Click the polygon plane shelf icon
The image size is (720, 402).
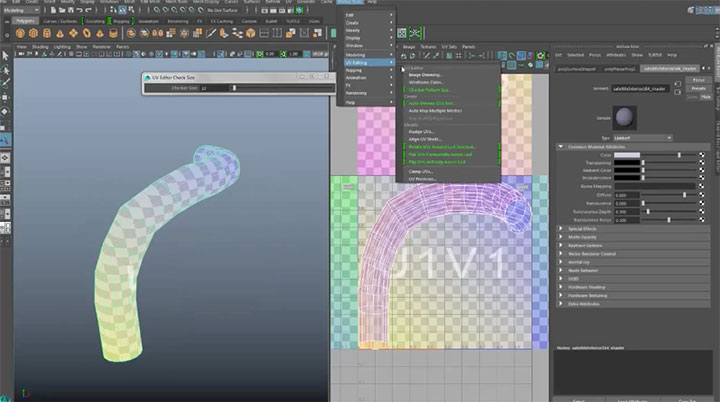pyautogui.click(x=73, y=33)
